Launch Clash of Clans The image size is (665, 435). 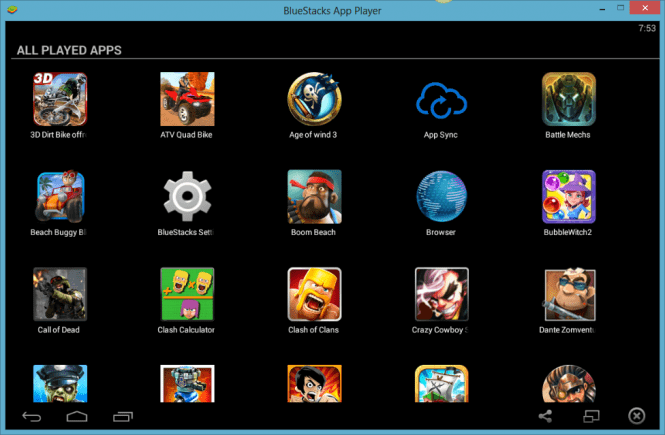coord(314,294)
